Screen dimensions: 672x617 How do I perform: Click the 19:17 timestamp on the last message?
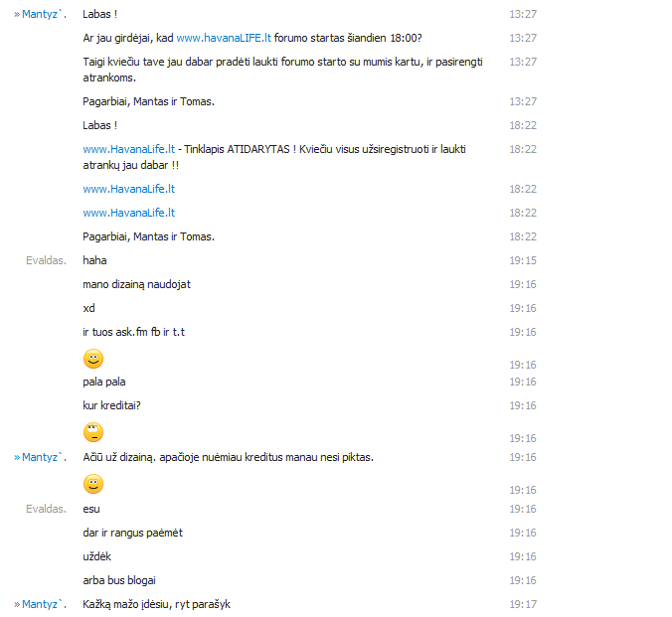(x=523, y=604)
